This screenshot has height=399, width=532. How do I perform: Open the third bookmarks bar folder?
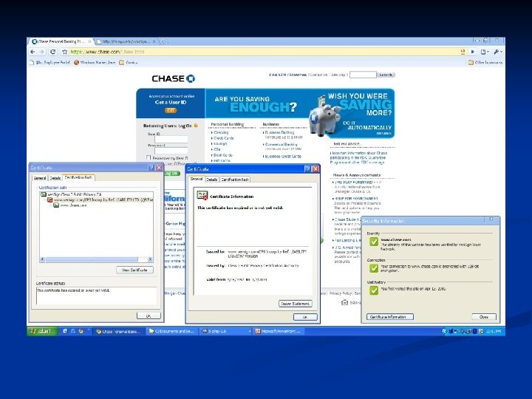coord(129,62)
